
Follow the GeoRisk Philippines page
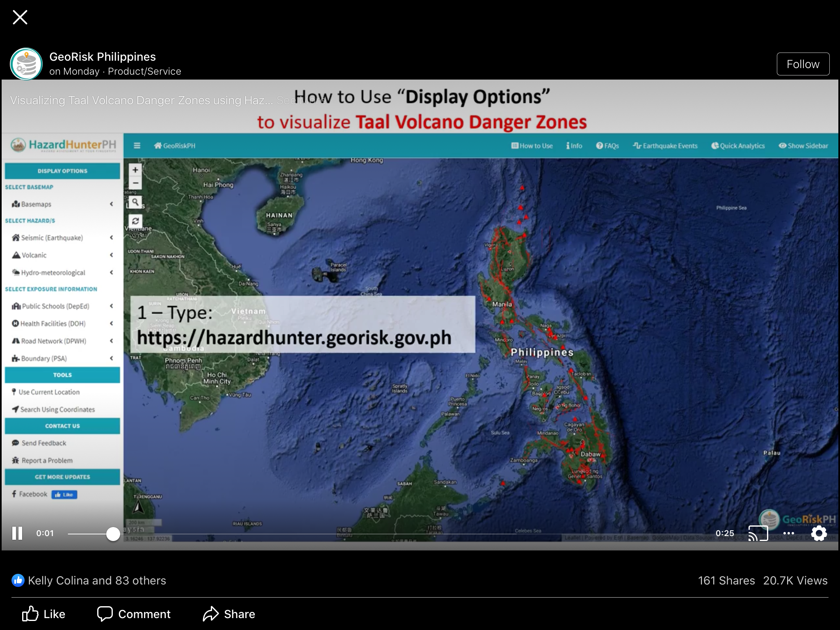pyautogui.click(x=803, y=64)
